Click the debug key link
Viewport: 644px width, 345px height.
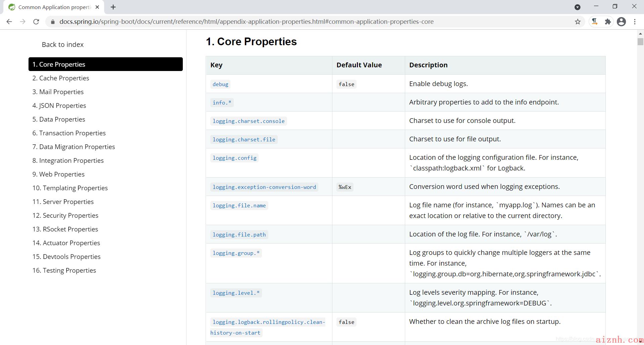220,84
